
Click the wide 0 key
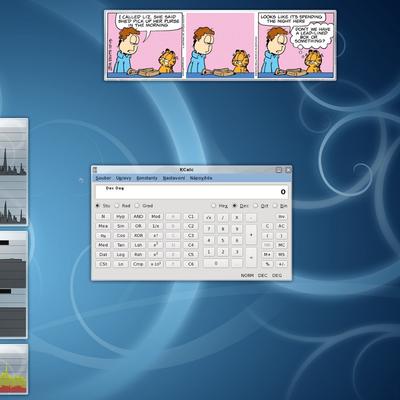[216, 263]
